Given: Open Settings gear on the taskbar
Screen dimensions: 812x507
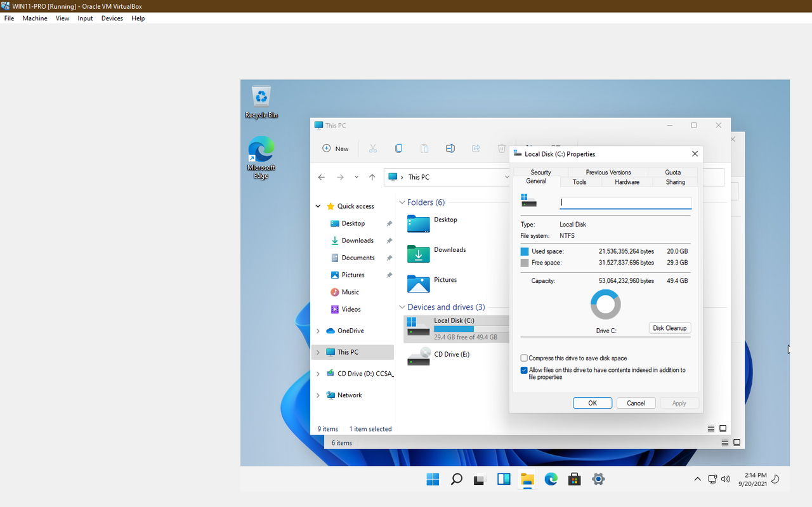Looking at the screenshot, I should tap(598, 479).
